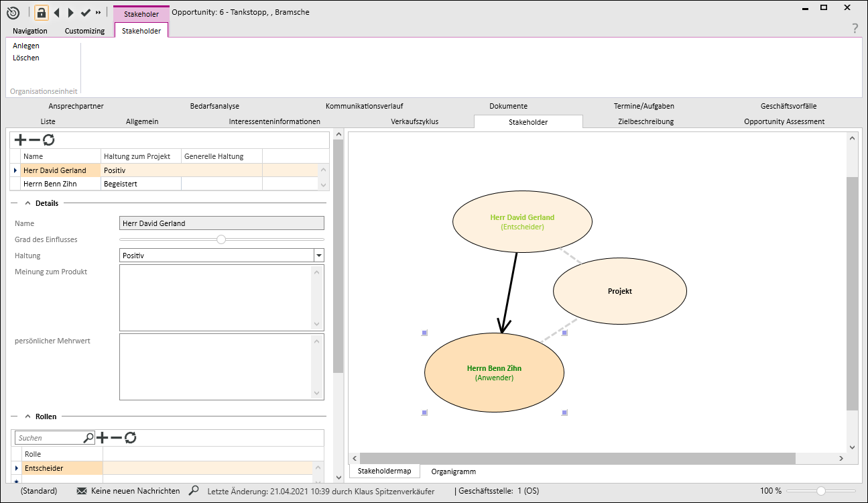Click the Grad des Einflusses slider handle

221,239
